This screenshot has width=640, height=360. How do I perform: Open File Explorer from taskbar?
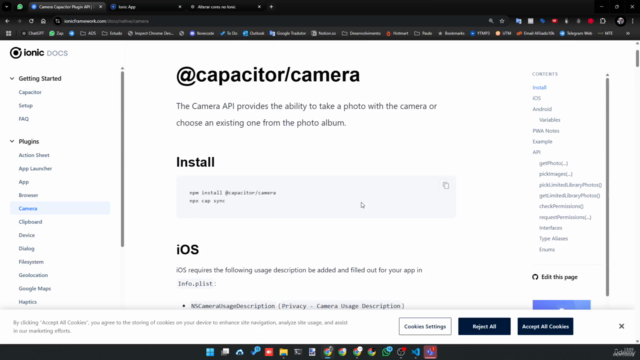tap(283, 352)
